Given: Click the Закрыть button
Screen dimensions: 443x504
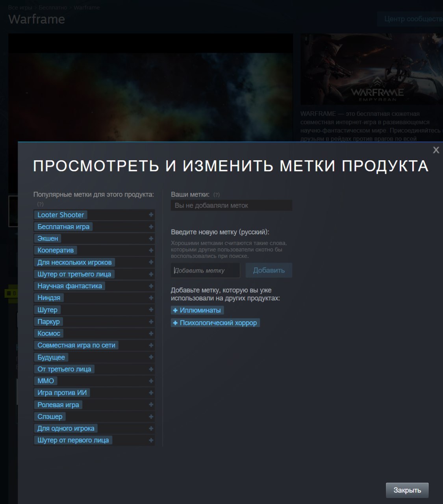Looking at the screenshot, I should click(x=407, y=490).
